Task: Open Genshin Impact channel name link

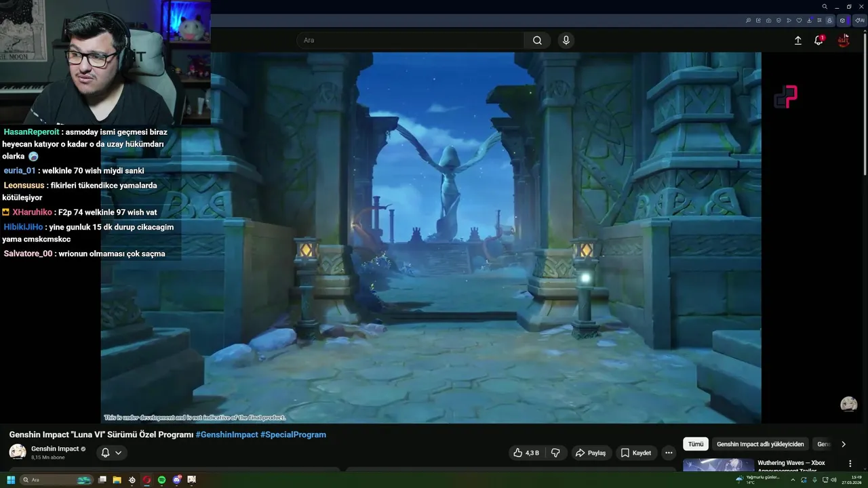Action: [x=54, y=449]
